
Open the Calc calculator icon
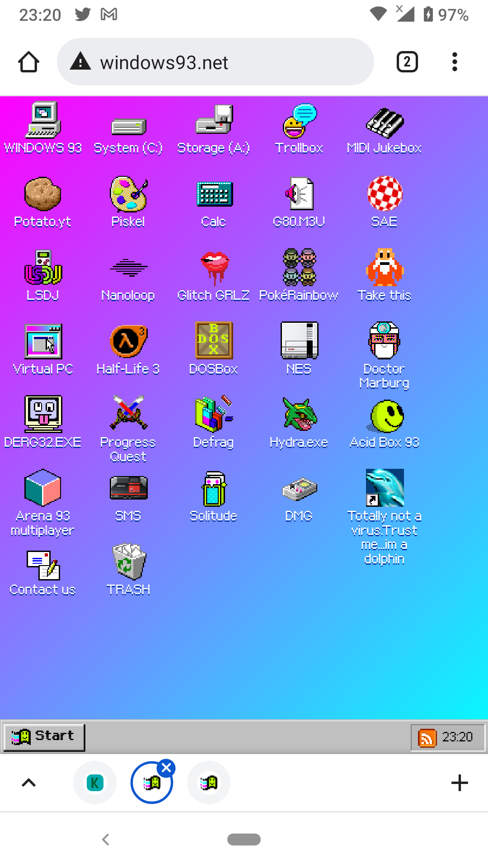tap(214, 195)
